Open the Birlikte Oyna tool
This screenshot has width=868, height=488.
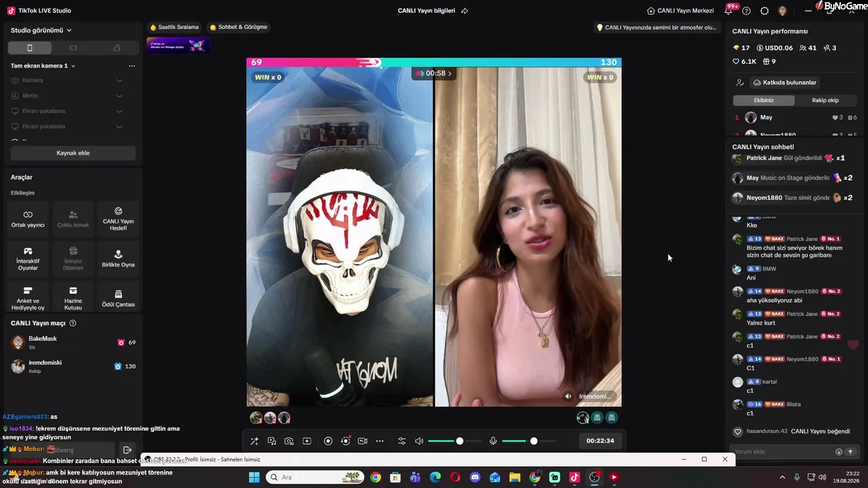point(118,258)
